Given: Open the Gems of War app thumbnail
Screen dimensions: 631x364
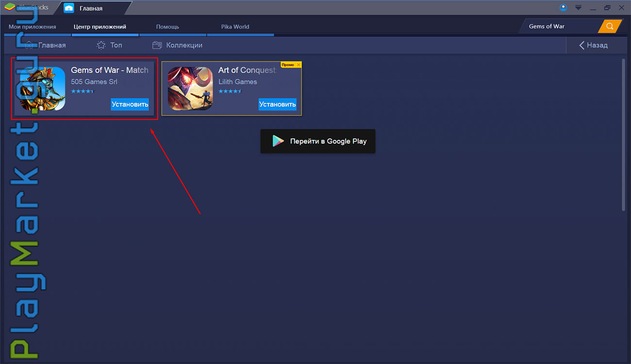Looking at the screenshot, I should tap(42, 88).
